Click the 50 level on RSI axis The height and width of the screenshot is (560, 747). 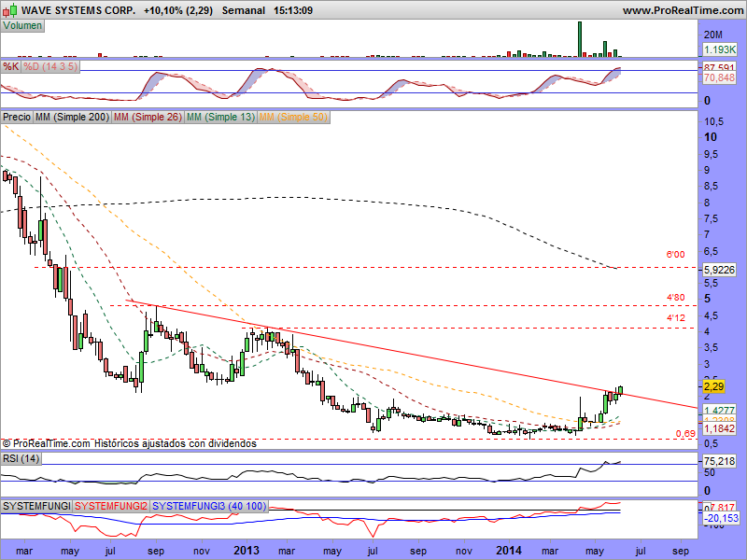(x=710, y=473)
